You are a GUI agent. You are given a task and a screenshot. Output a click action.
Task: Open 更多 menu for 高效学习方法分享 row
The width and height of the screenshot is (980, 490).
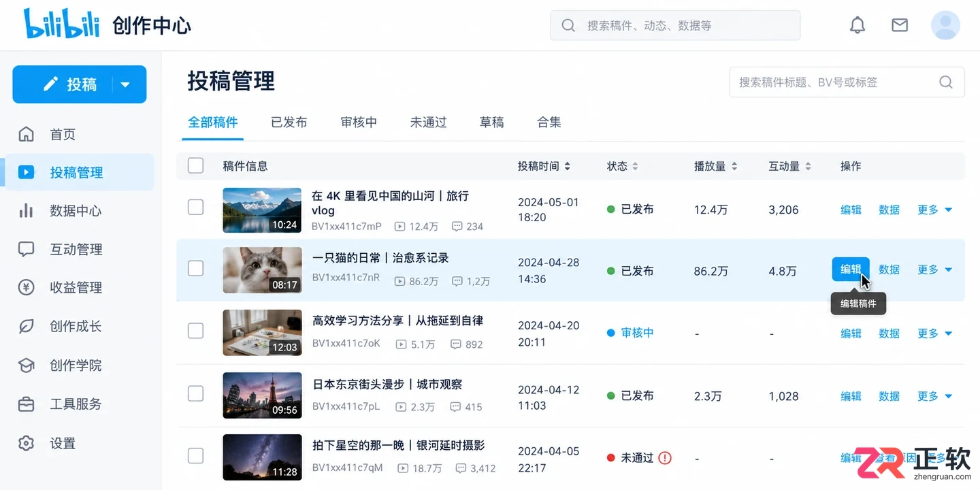[934, 333]
